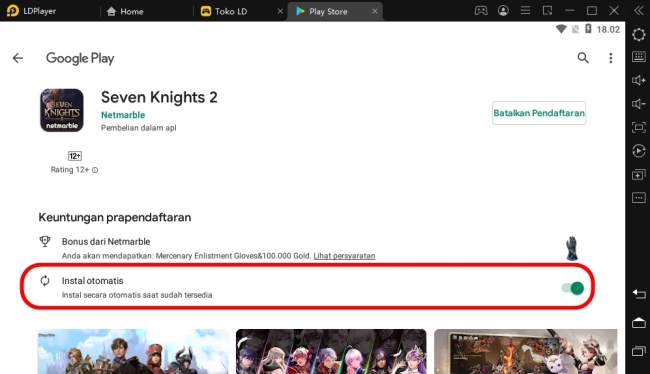
Task: Increase emulator volume
Action: pyautogui.click(x=638, y=80)
